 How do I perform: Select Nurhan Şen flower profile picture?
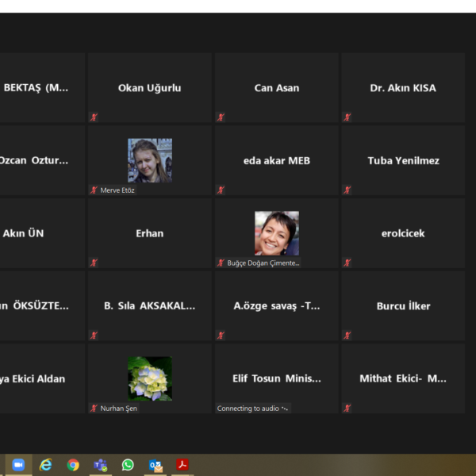coord(150,378)
